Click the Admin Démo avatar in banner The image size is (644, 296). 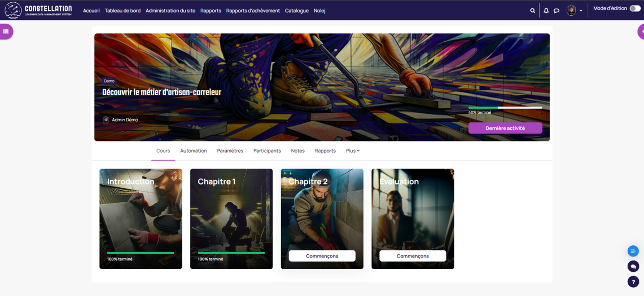coord(106,120)
